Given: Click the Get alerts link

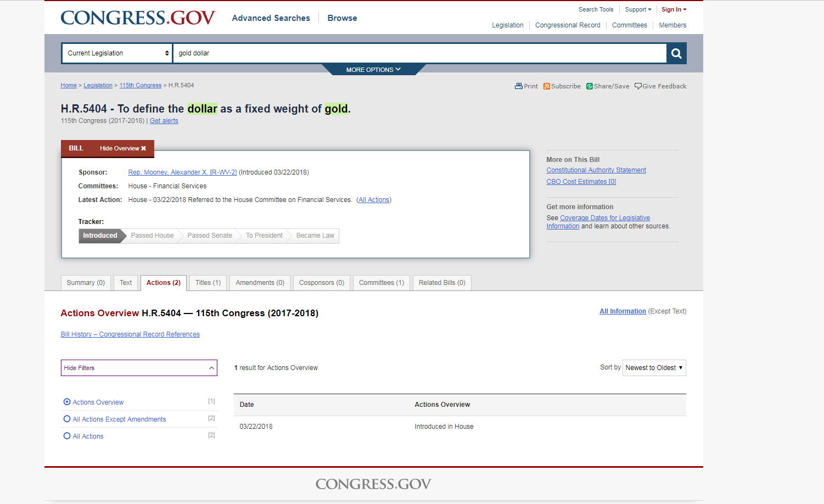Looking at the screenshot, I should click(164, 121).
